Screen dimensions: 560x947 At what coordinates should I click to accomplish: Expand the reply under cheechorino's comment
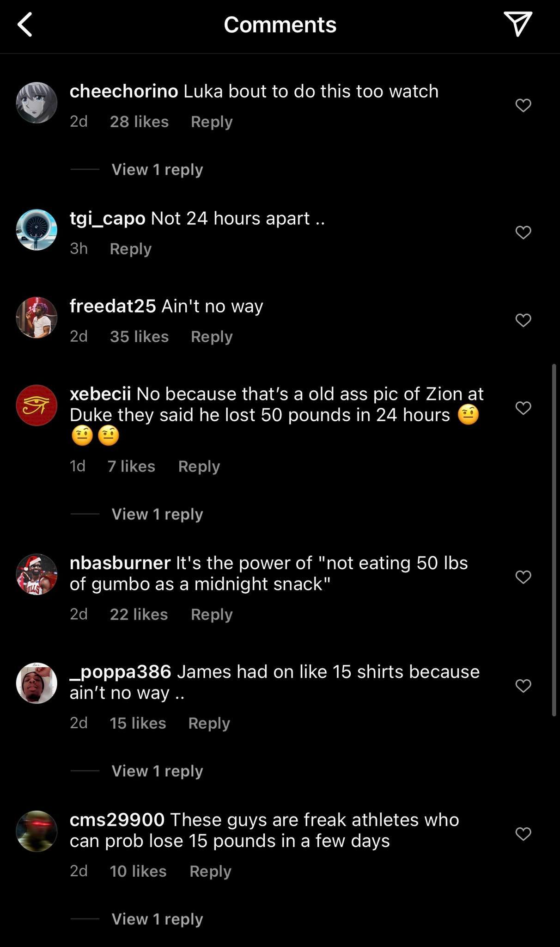[157, 170]
